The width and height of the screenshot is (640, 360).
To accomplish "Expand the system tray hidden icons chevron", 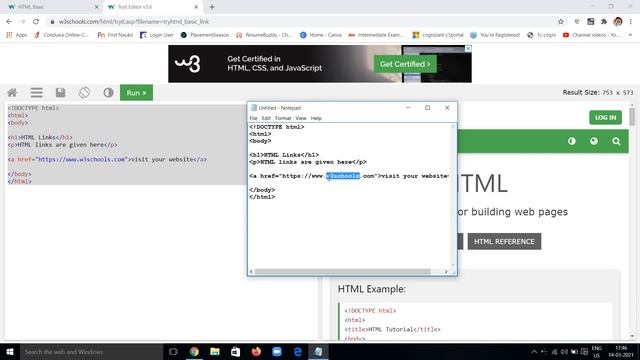I will [534, 352].
